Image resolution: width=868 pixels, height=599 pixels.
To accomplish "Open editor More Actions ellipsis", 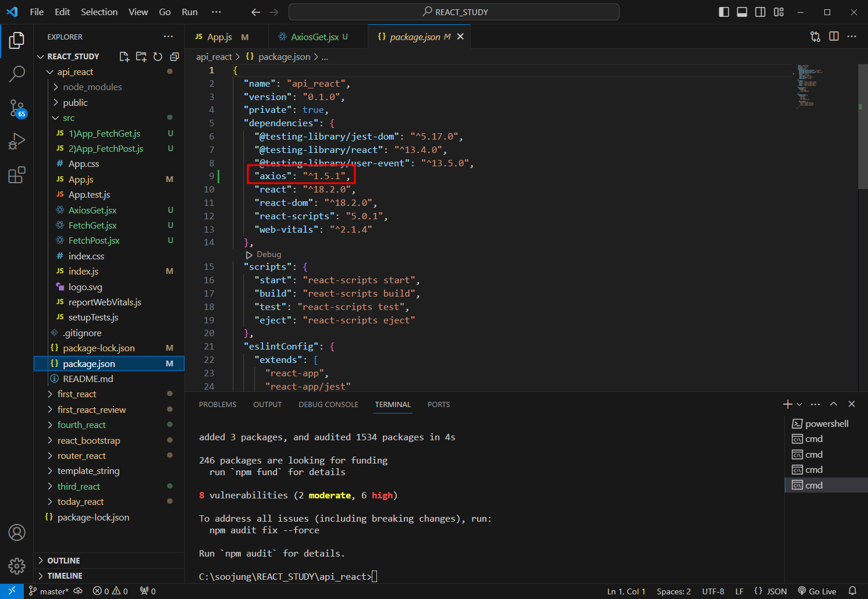I will click(852, 37).
